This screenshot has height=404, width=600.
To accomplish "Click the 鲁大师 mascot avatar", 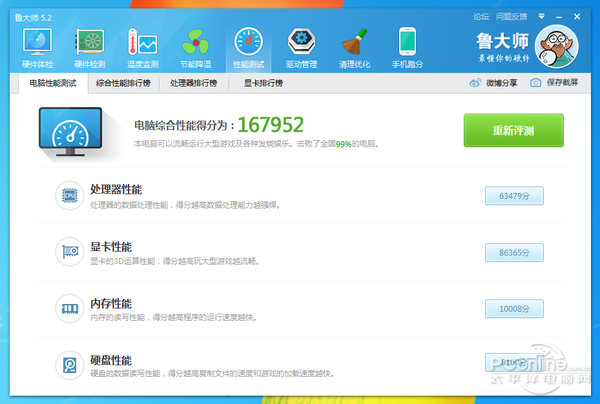I will coord(556,46).
